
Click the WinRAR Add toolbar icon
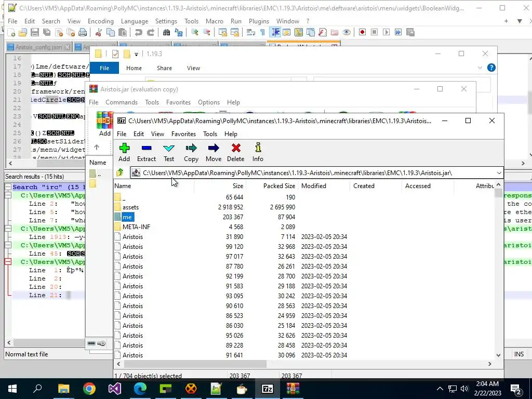pos(104,124)
